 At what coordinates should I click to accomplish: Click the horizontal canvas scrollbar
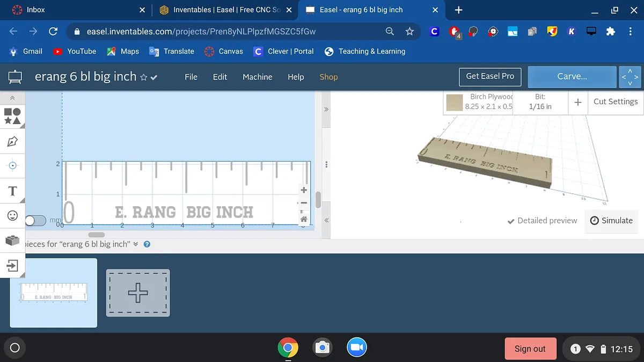coord(97,235)
